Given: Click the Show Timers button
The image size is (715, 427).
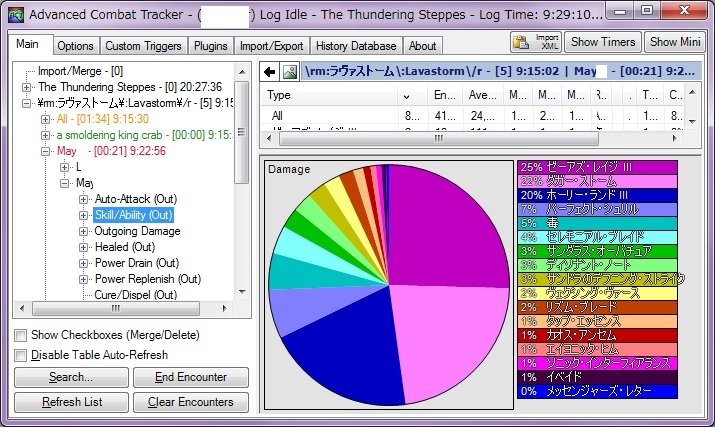Looking at the screenshot, I should pyautogui.click(x=603, y=42).
